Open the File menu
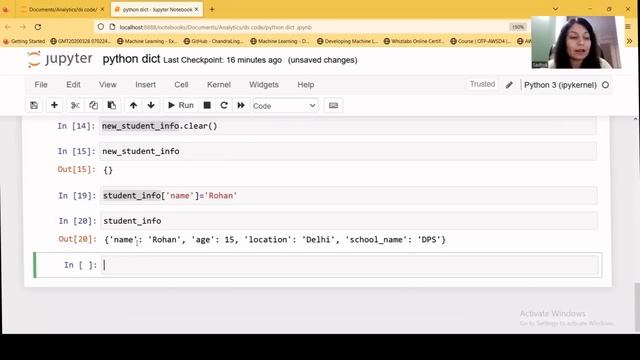Viewport: 640px width, 360px height. (41, 84)
